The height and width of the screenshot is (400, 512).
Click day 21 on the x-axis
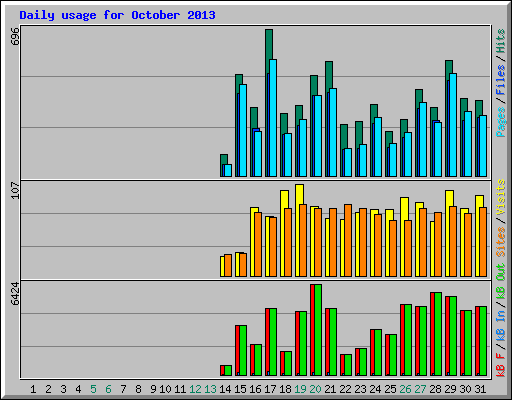click(330, 389)
